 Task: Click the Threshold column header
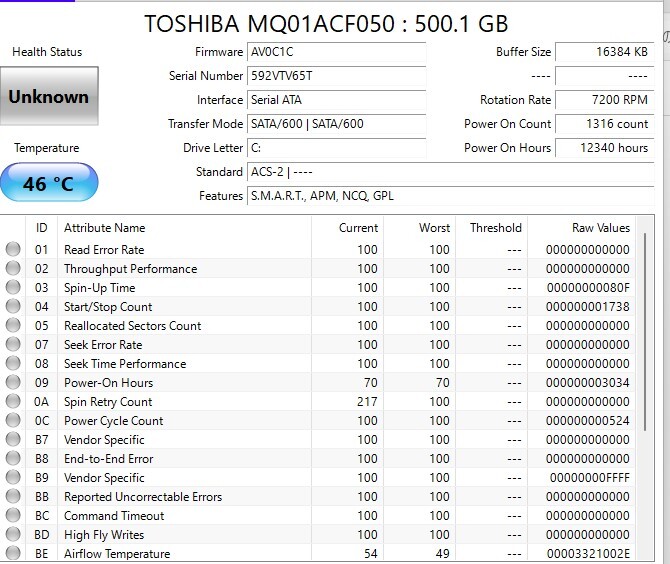[x=491, y=228]
